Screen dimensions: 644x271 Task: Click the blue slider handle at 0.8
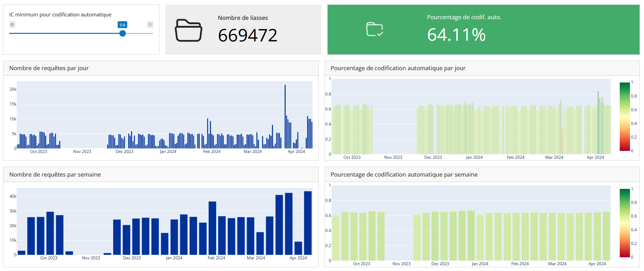[x=122, y=34]
